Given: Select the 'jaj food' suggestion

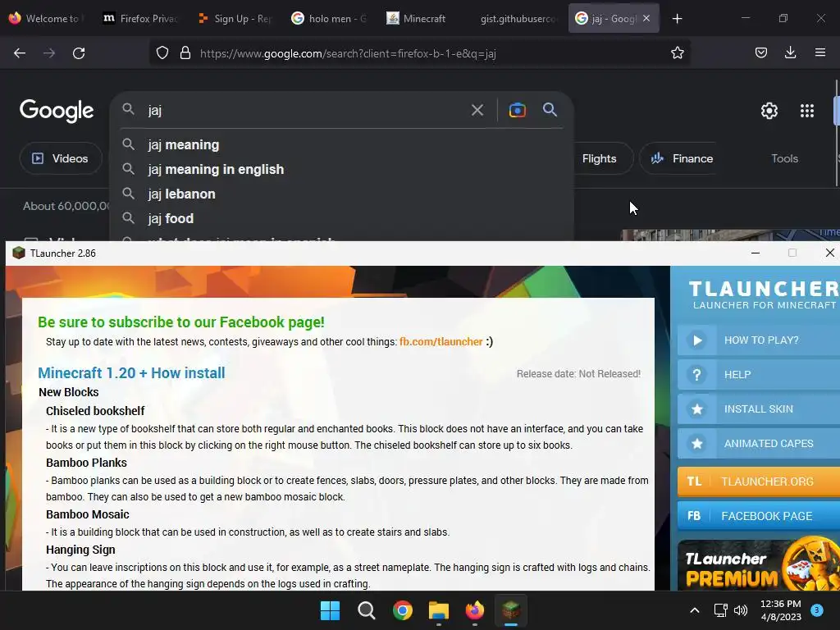Looking at the screenshot, I should pyautogui.click(x=342, y=218).
